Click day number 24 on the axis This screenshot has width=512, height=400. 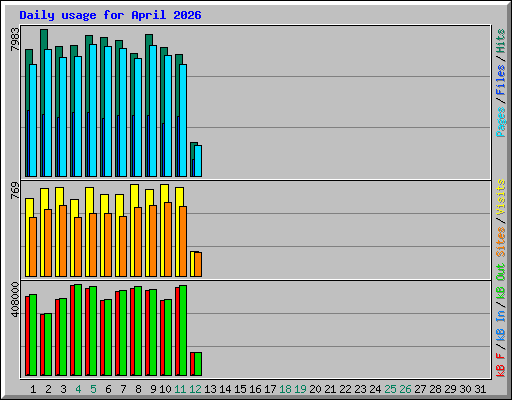pos(375,389)
